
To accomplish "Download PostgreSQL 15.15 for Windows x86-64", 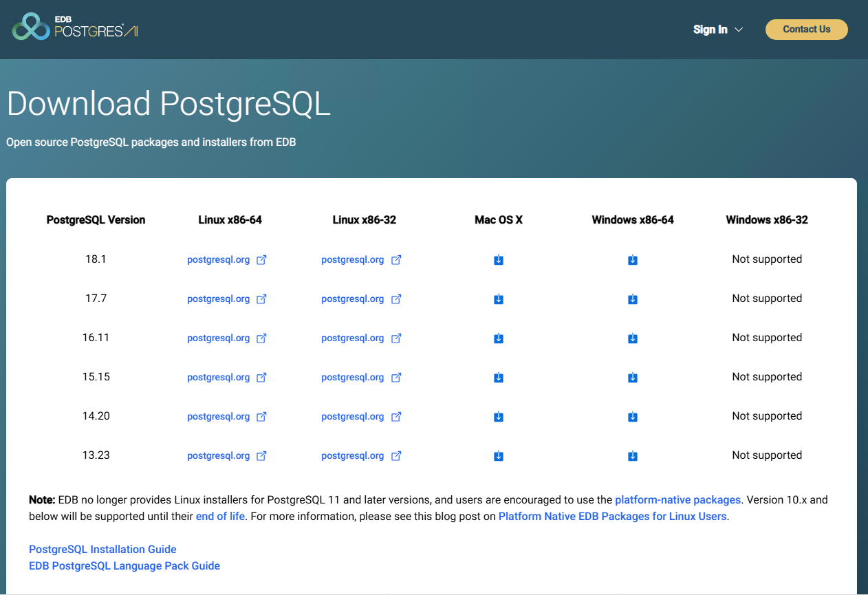I will (x=633, y=378).
